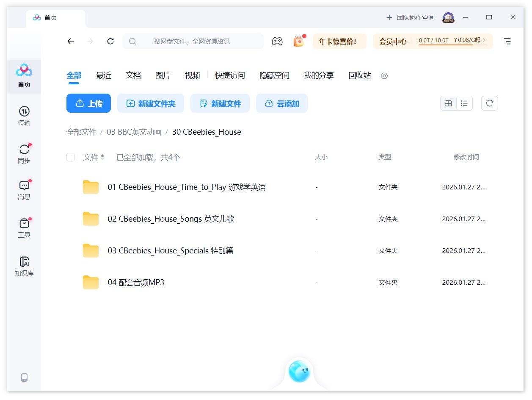Open more tab options via circle icon after 回收站
The height and width of the screenshot is (400, 532).
tap(384, 76)
